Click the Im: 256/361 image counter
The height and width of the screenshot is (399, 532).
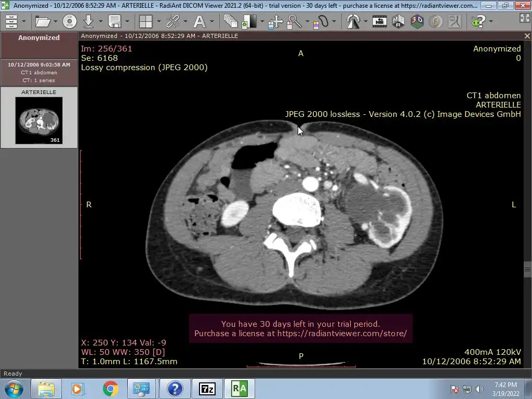pyautogui.click(x=107, y=48)
